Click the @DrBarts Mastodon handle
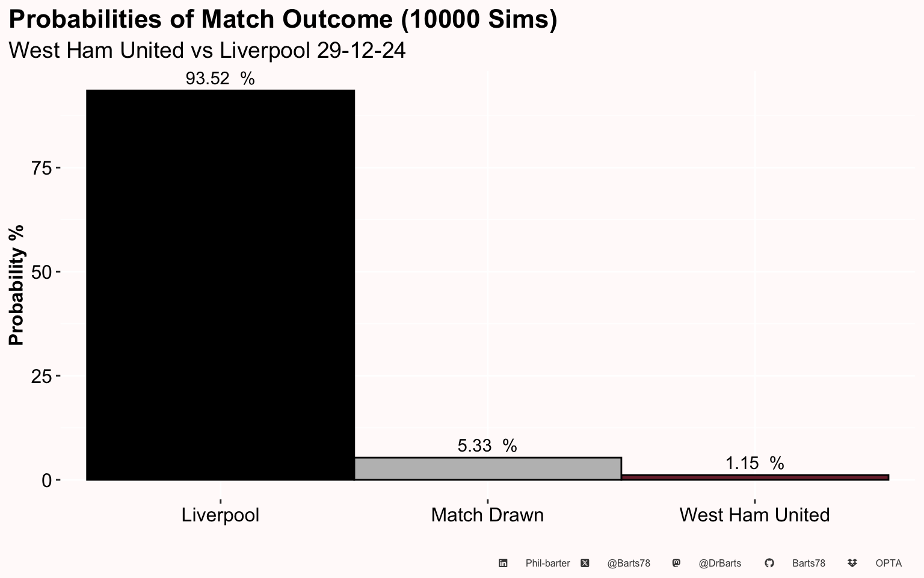The image size is (924, 578). click(x=720, y=564)
